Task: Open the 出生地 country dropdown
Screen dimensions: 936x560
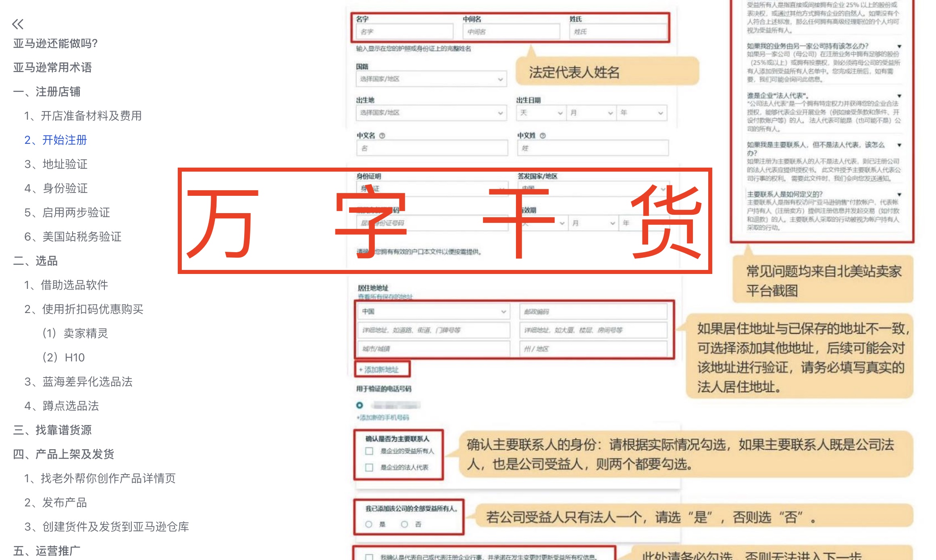Action: pyautogui.click(x=431, y=113)
